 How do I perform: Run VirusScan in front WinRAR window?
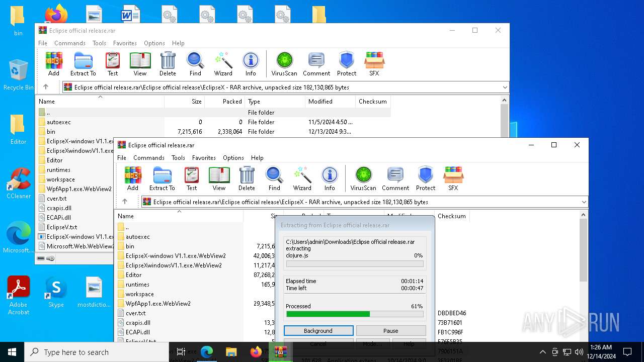363,179
